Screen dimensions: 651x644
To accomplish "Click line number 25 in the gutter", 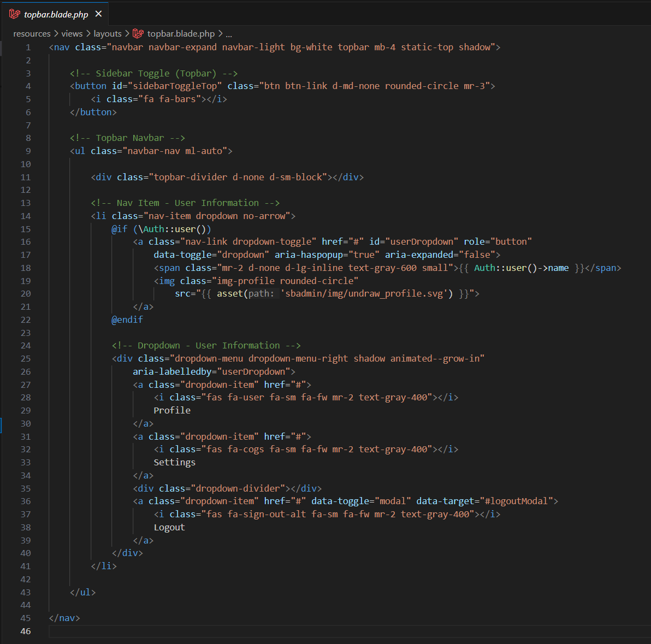I will [26, 359].
